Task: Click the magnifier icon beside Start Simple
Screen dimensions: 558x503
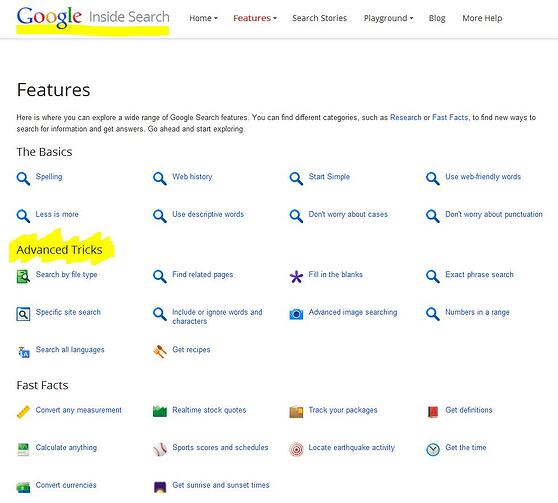Action: point(296,178)
